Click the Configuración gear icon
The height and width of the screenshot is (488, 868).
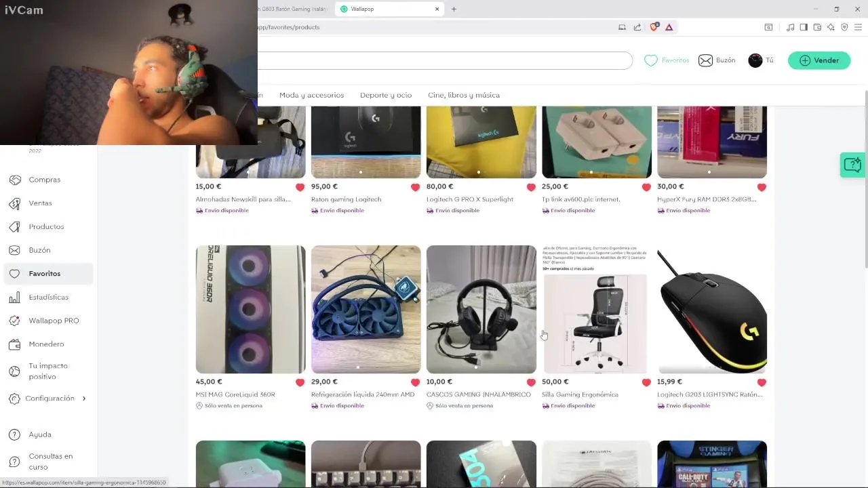[15, 399]
